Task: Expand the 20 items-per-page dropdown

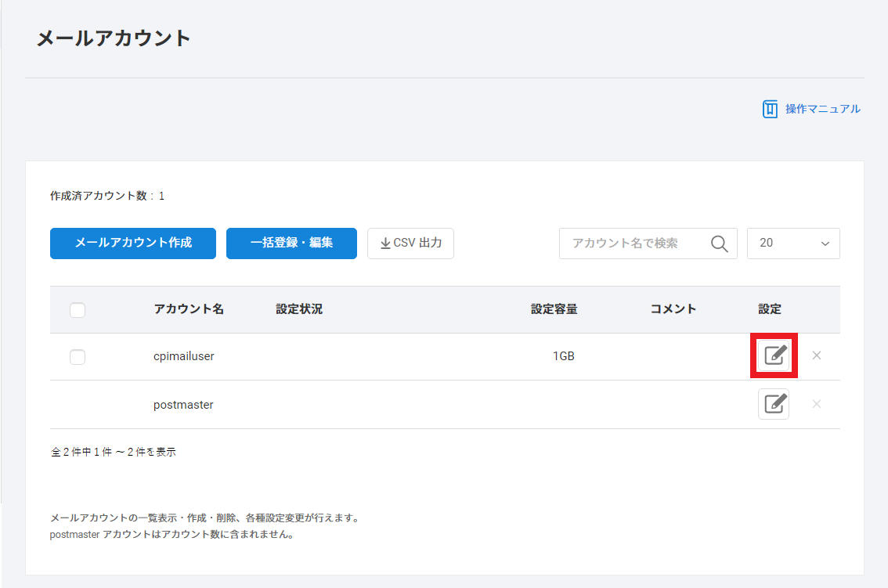Action: click(793, 243)
